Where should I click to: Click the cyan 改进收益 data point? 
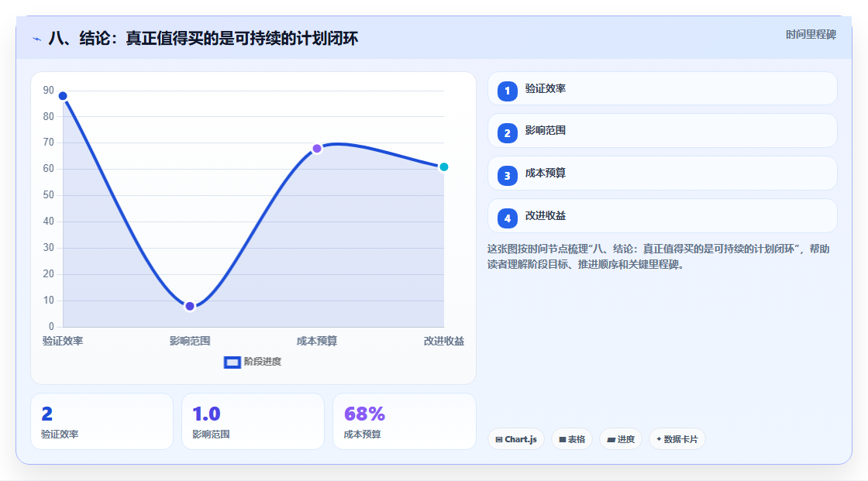click(443, 167)
